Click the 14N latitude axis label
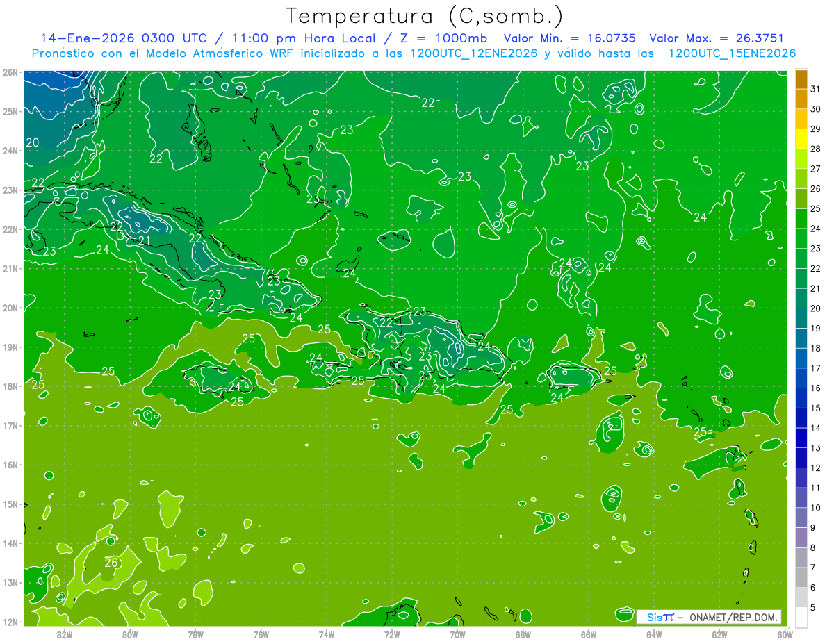Image resolution: width=834 pixels, height=644 pixels. click(10, 543)
